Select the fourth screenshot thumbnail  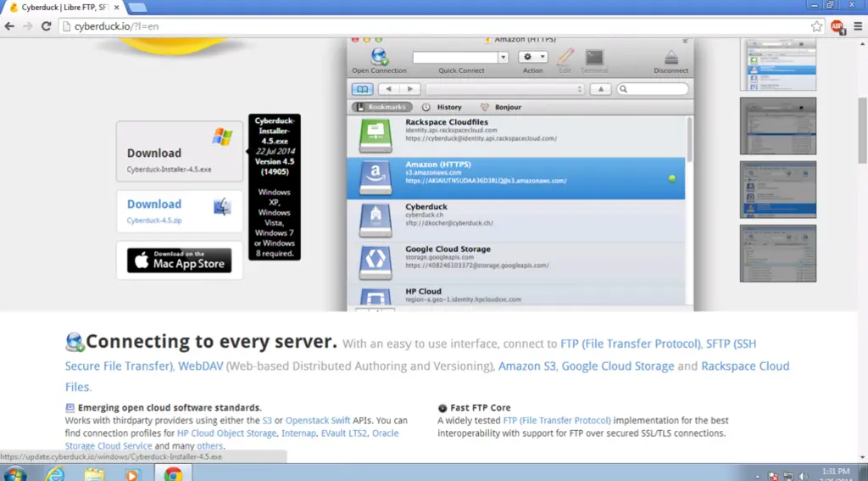coord(778,254)
